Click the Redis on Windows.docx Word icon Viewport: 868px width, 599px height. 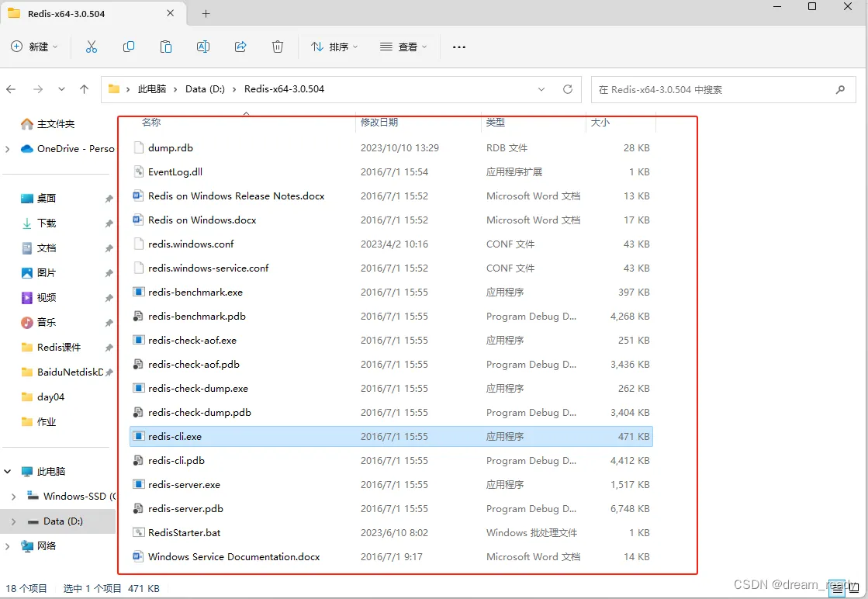point(138,220)
